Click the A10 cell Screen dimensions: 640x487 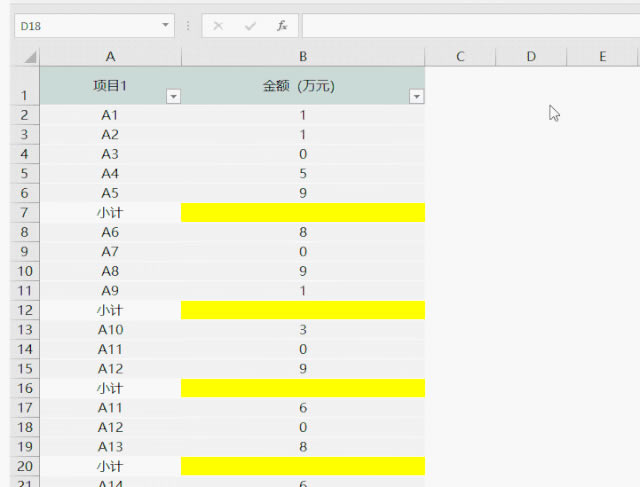point(110,329)
